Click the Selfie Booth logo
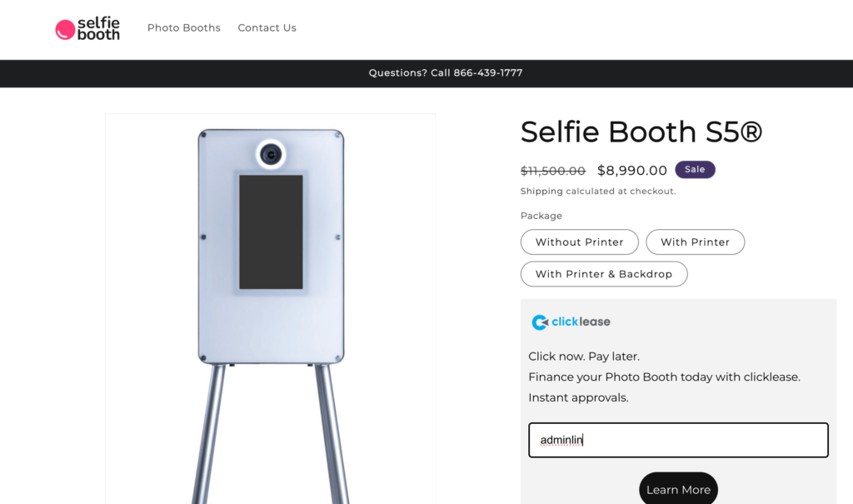853x504 pixels. point(87,28)
